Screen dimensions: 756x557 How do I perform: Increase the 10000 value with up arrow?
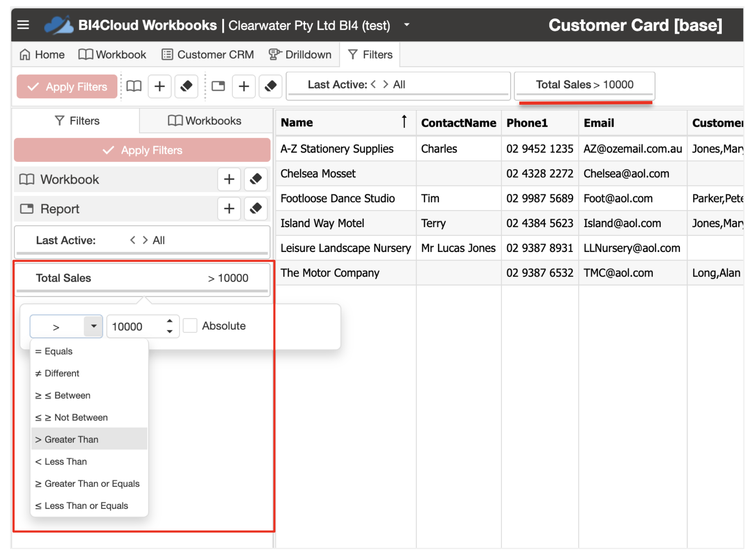point(170,321)
